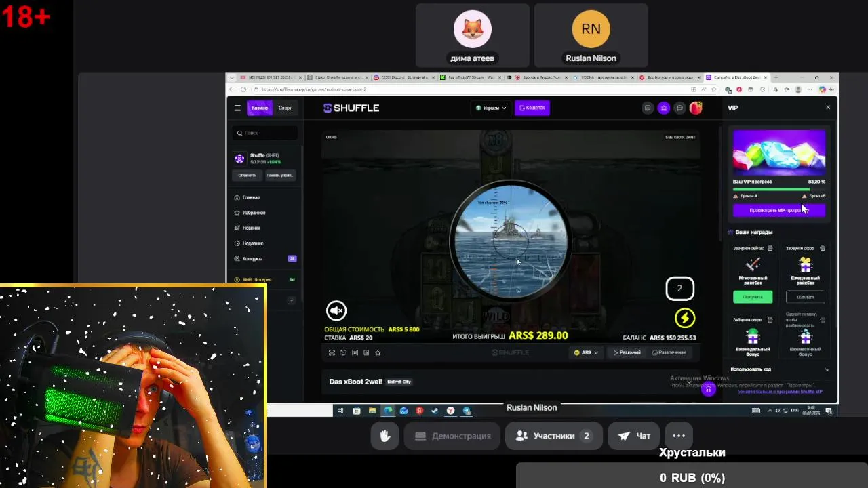Click the VIP gems banner image

(x=779, y=152)
